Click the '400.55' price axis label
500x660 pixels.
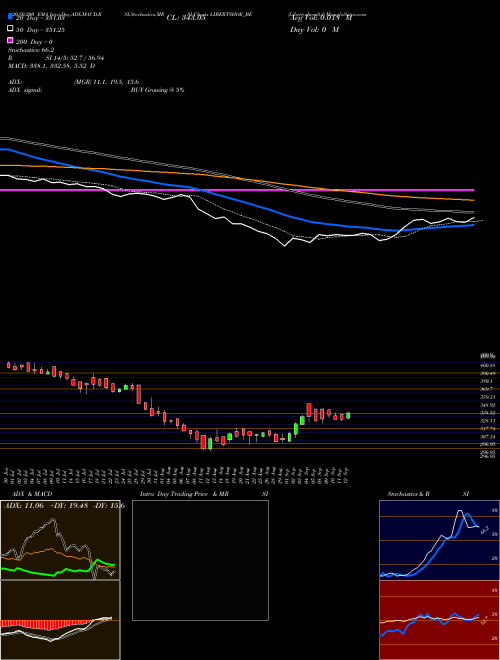[489, 365]
